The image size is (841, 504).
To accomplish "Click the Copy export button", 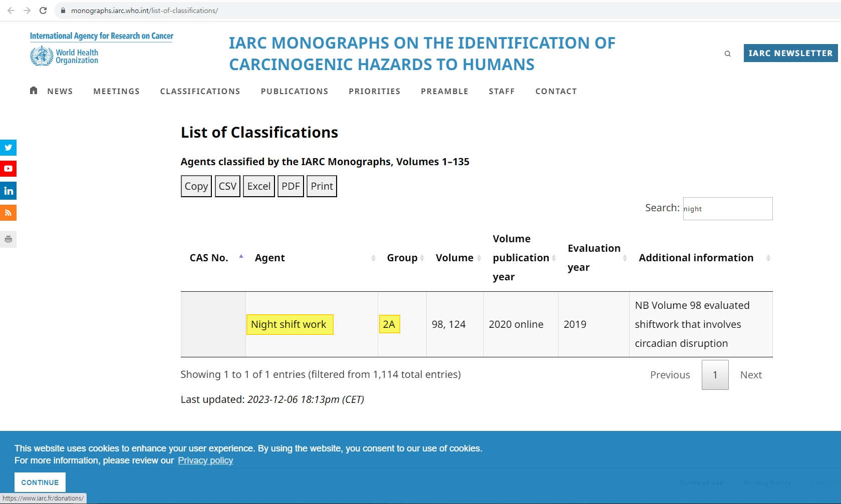I will click(x=196, y=186).
